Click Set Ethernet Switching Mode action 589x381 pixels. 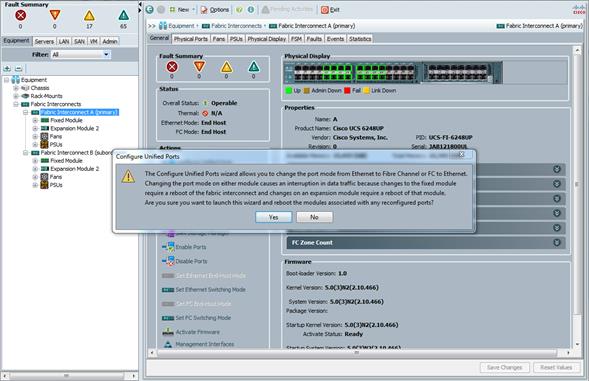210,290
